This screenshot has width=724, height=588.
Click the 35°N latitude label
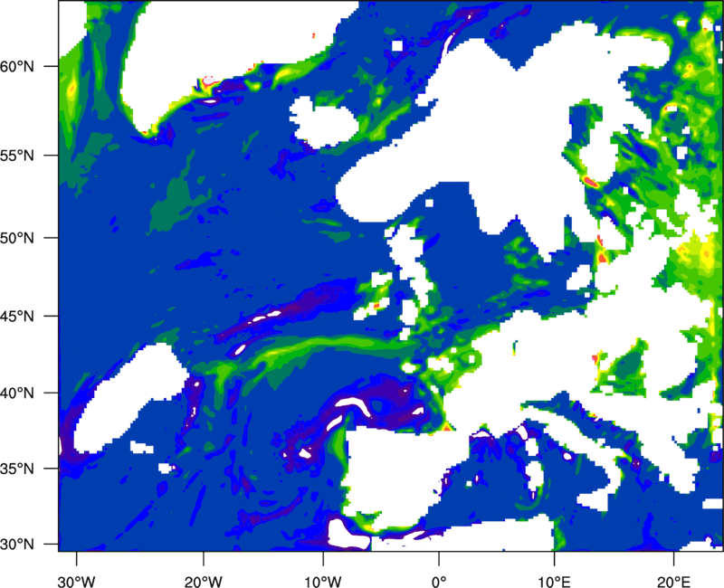[x=19, y=469]
